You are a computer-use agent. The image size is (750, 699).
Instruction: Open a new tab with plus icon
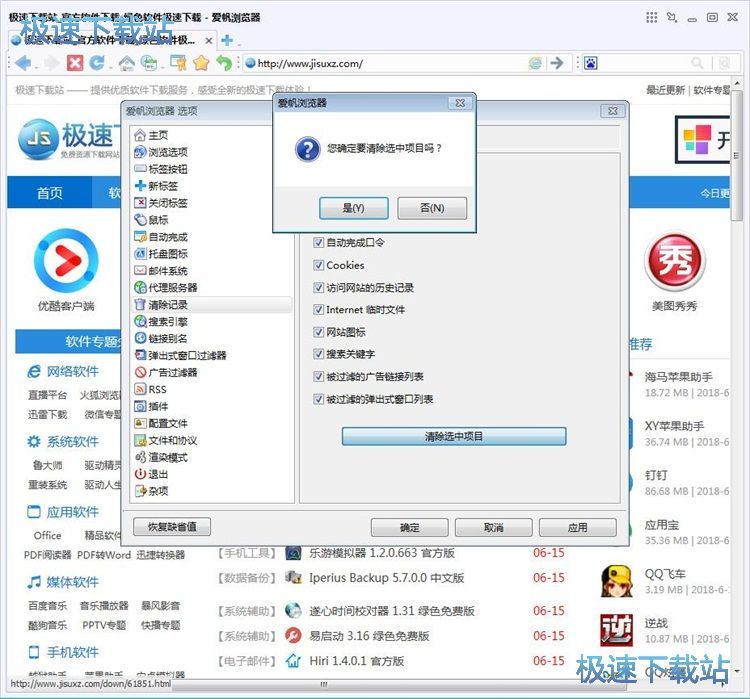click(227, 41)
